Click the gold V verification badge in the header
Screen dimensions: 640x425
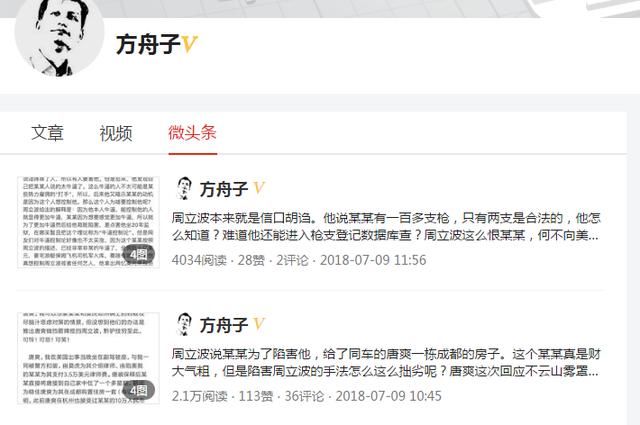tap(189, 44)
